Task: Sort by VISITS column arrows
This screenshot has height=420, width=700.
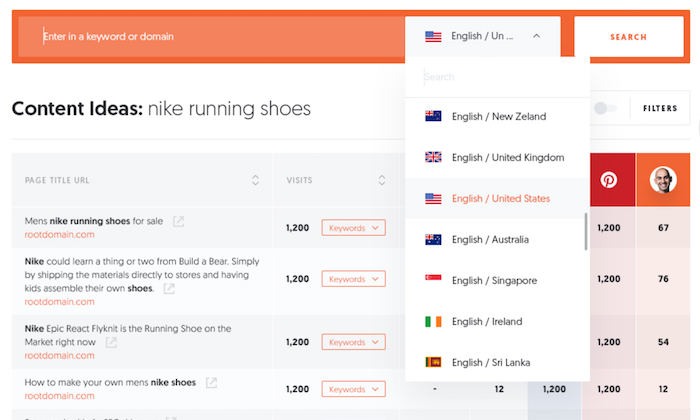Action: (x=382, y=180)
